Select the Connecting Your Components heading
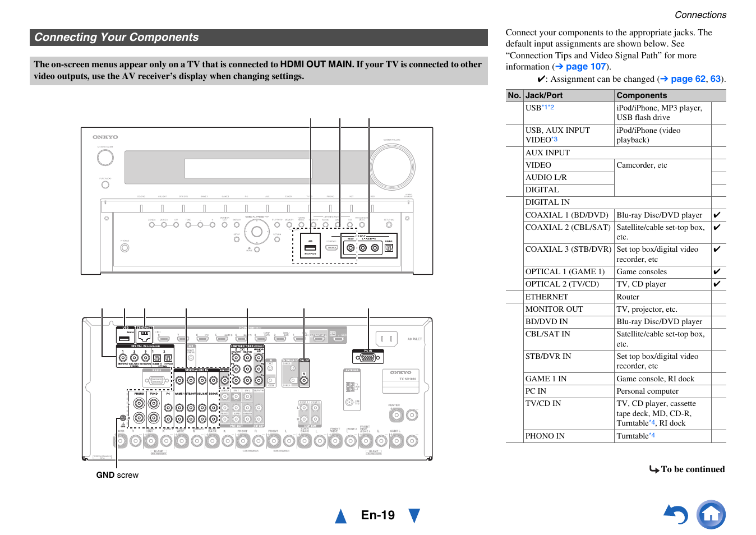756x535 pixels. [117, 38]
